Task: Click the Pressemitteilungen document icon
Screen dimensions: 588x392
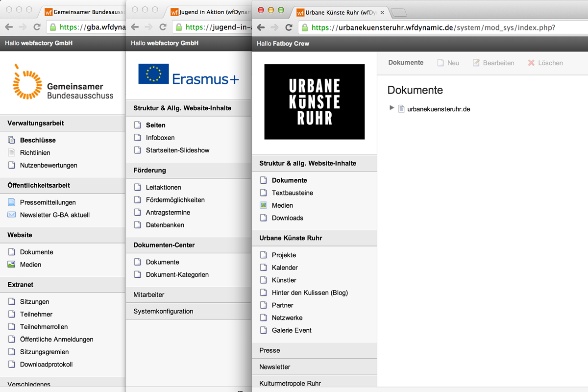Action: pos(11,202)
